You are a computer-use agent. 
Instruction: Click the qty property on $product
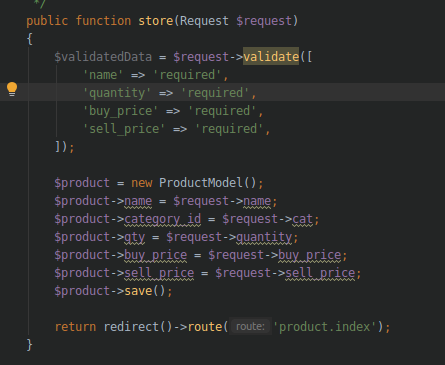135,237
